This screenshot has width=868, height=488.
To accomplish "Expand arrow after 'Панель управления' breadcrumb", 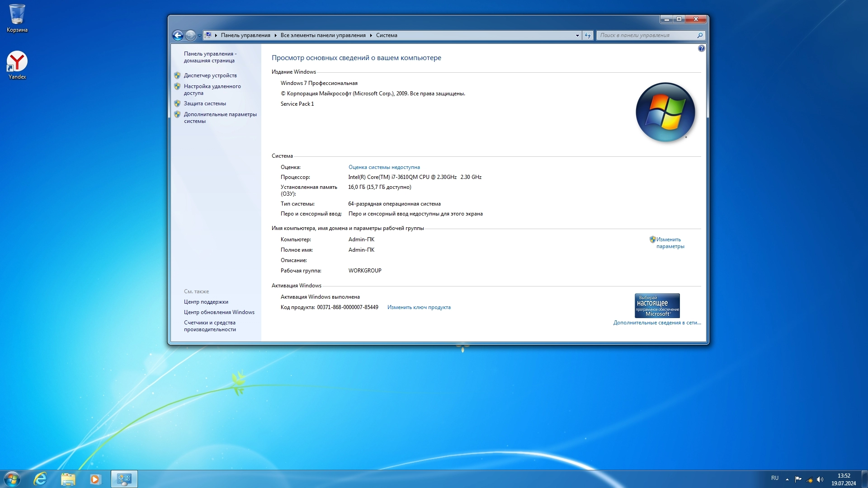I will point(275,35).
